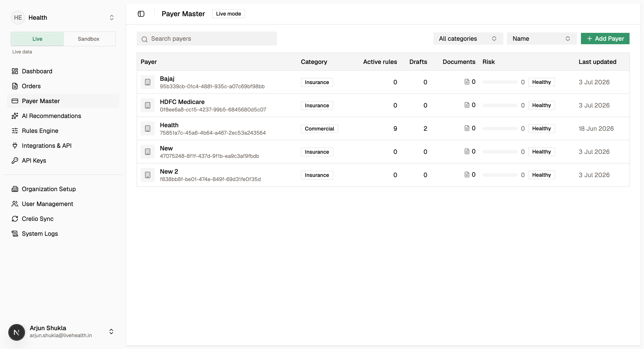Click Healthy badge in HDFC Medicare row
Image resolution: width=644 pixels, height=349 pixels.
541,105
